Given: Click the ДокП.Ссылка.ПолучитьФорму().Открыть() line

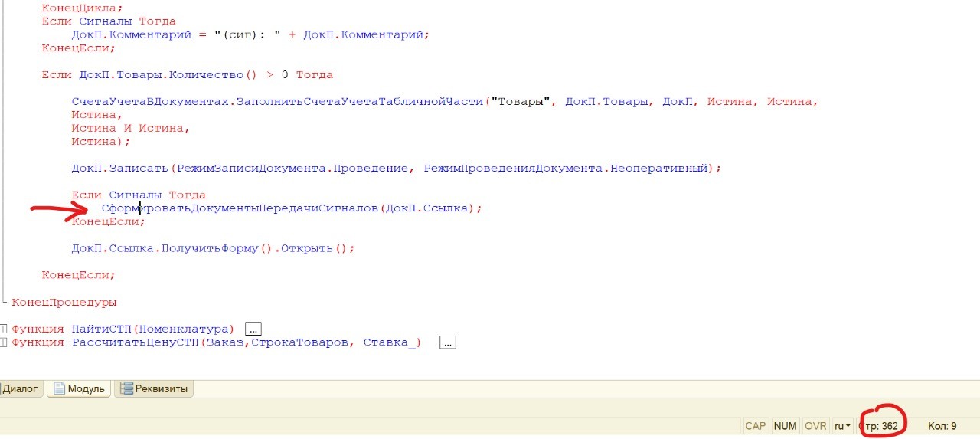Looking at the screenshot, I should [214, 248].
